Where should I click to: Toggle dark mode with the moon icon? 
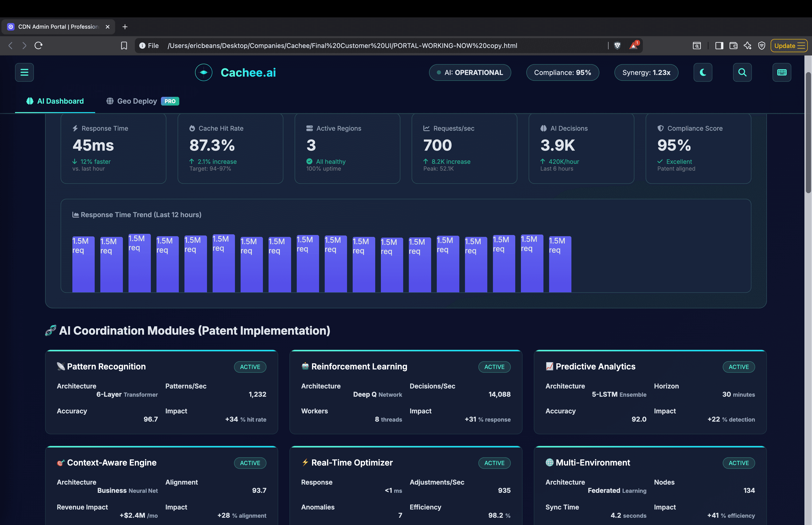tap(703, 72)
